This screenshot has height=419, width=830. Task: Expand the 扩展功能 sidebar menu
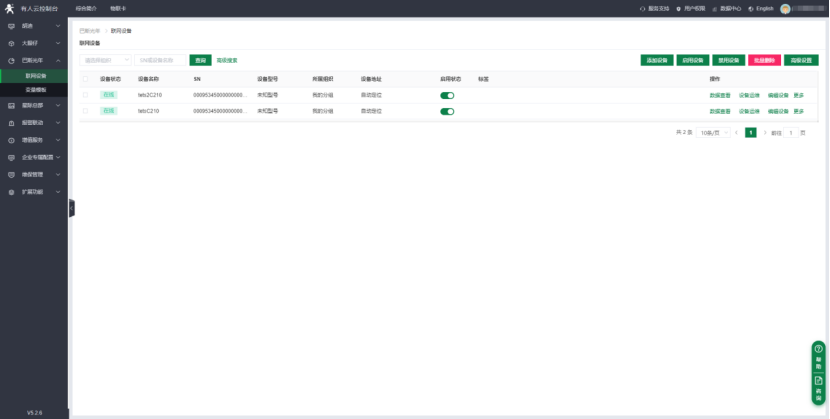[35, 191]
